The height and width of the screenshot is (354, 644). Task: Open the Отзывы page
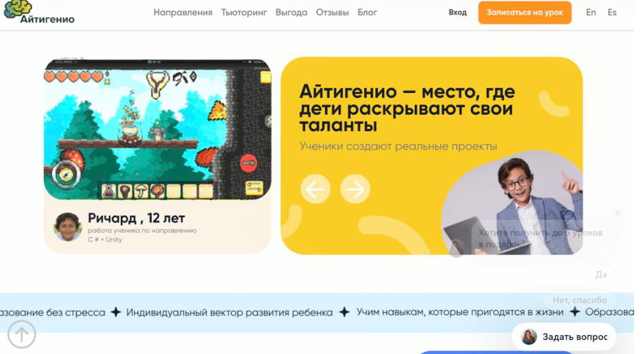tap(333, 13)
